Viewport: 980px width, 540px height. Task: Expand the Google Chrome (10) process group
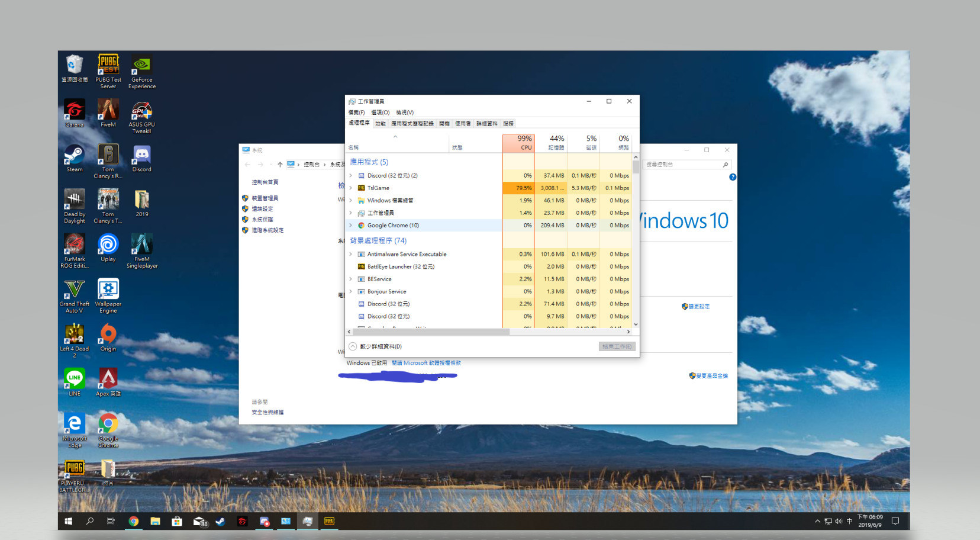tap(351, 226)
